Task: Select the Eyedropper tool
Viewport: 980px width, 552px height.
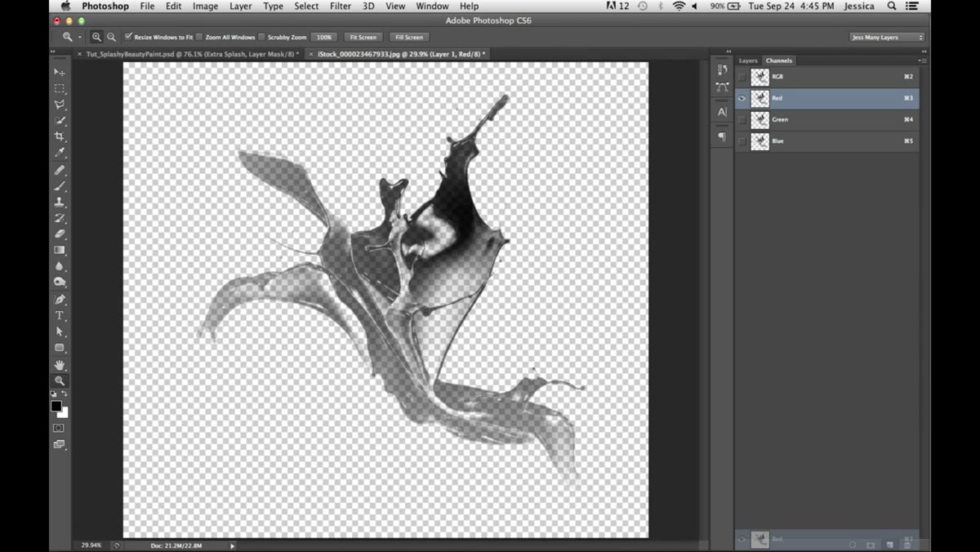Action: [60, 153]
